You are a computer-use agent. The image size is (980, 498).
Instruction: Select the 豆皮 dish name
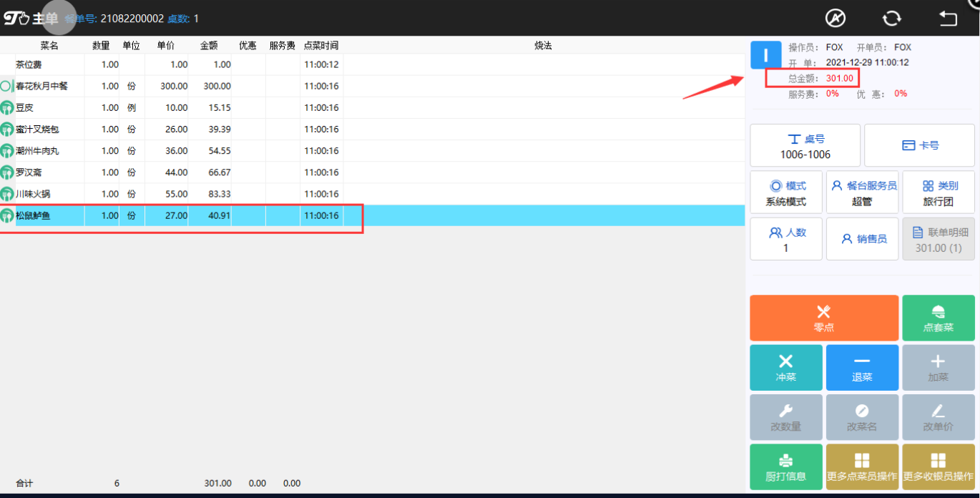pos(24,108)
